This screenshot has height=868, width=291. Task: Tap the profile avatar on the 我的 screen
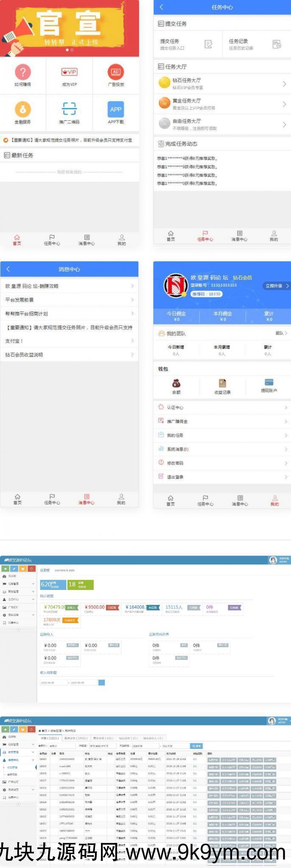[176, 285]
